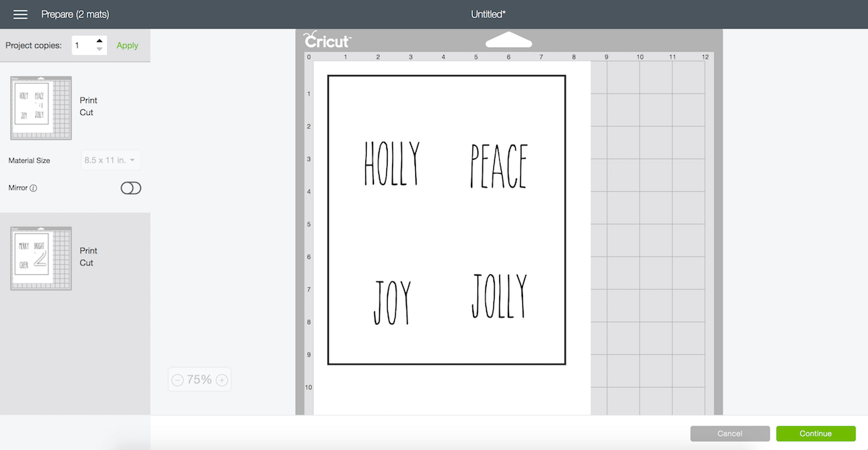Select the HOLLY text on the mat
The image size is (868, 450).
391,164
